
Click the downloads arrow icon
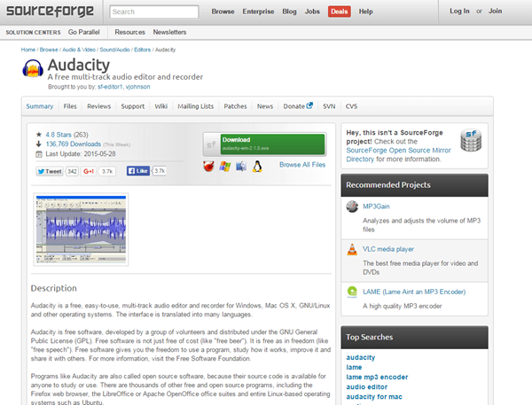point(39,144)
